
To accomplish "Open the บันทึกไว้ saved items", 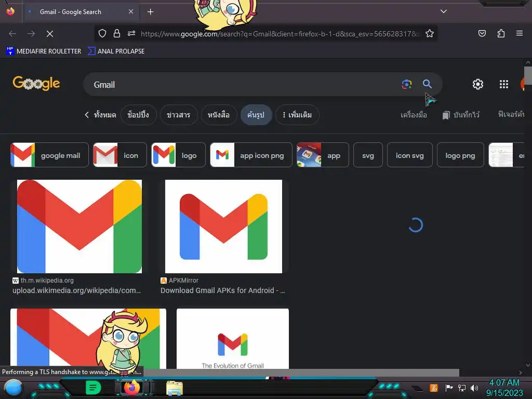I will [461, 115].
